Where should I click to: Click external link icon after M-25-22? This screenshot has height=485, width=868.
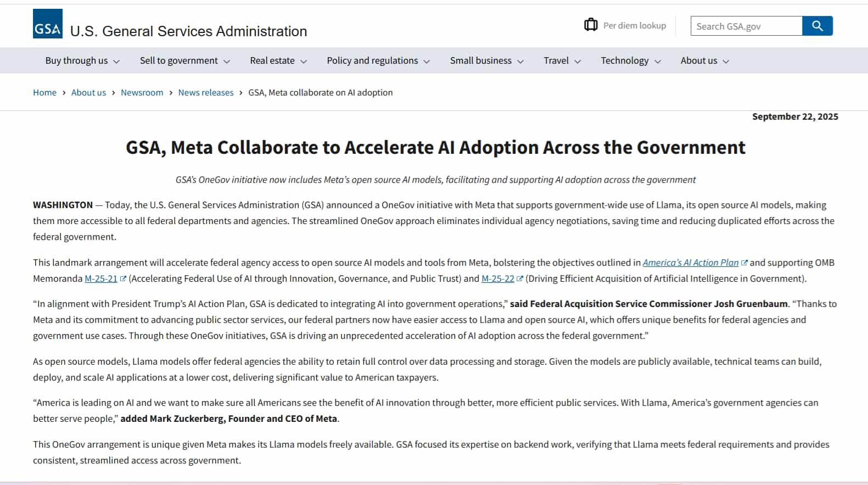click(x=520, y=279)
